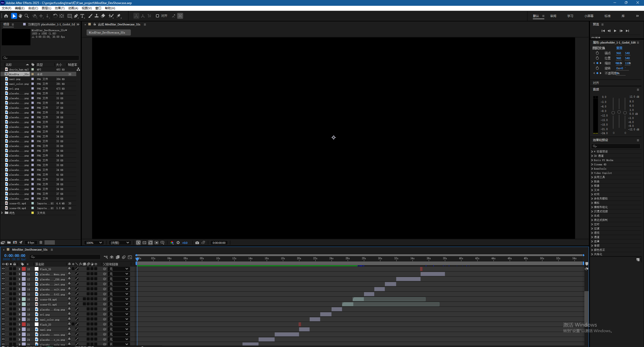Toggle fast previews lightning icon
This screenshot has width=644, height=347.
[x=138, y=243]
